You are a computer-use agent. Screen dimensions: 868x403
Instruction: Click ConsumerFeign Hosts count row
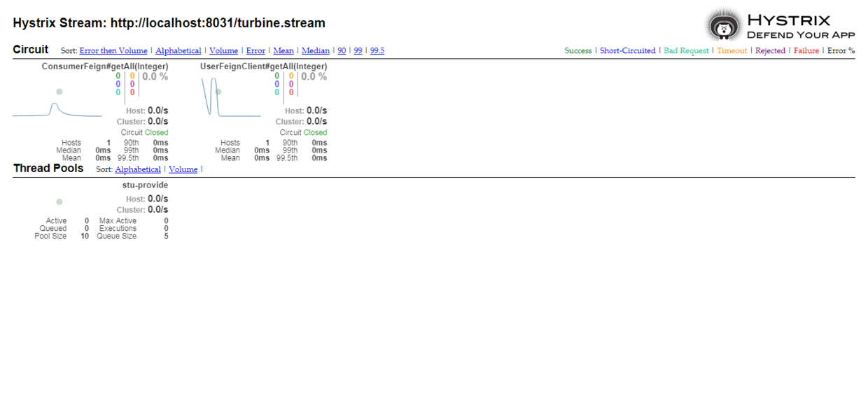click(x=86, y=143)
